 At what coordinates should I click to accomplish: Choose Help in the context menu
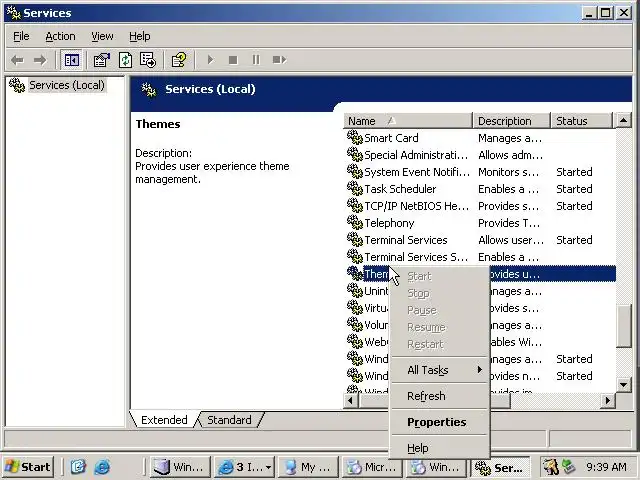tap(440, 448)
